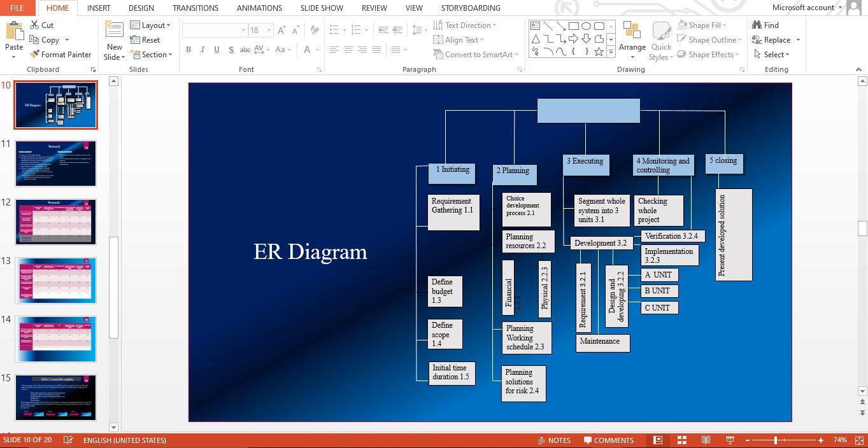Open the Layout dropdown
The width and height of the screenshot is (868, 448).
[151, 25]
